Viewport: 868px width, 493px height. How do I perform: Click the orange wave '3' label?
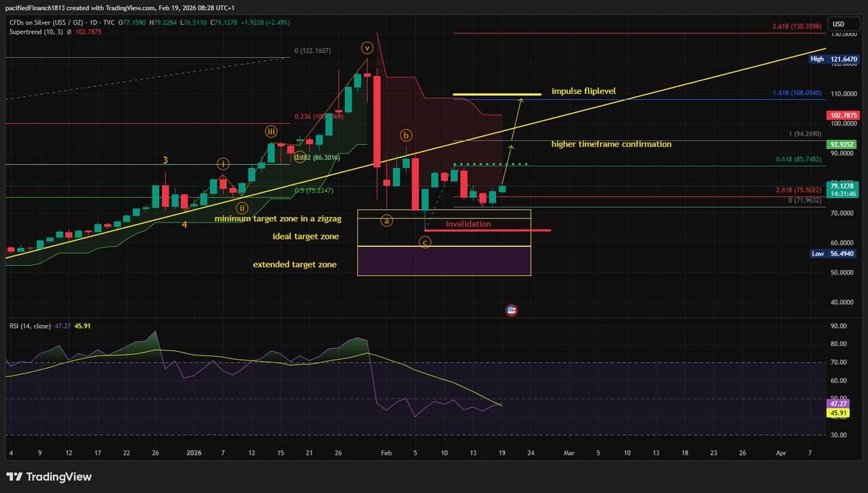166,159
